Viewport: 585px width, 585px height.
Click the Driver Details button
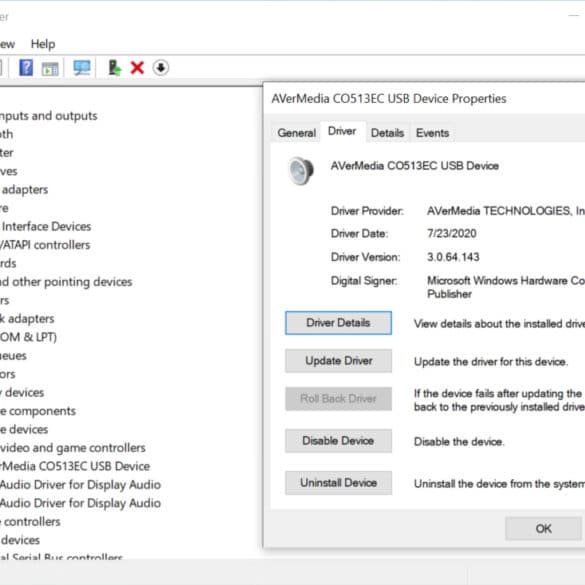(338, 323)
